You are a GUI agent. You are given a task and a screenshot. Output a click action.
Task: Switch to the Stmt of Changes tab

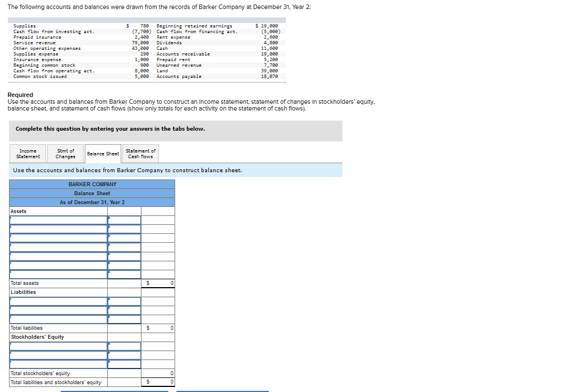[x=66, y=154]
